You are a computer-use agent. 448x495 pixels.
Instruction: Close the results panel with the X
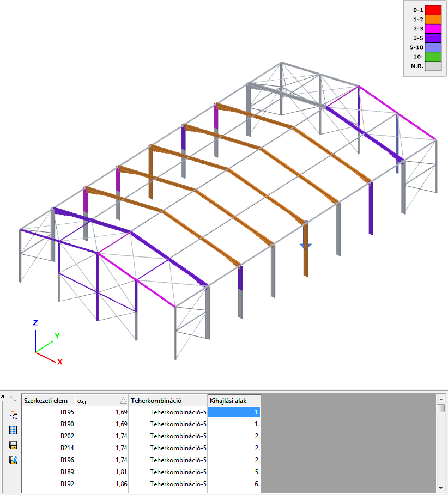(x=3, y=396)
